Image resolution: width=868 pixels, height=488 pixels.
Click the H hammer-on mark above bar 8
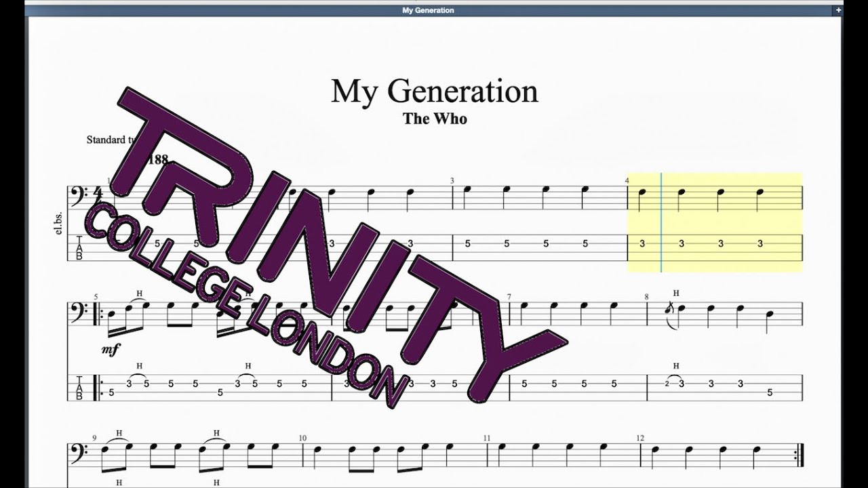pos(676,292)
